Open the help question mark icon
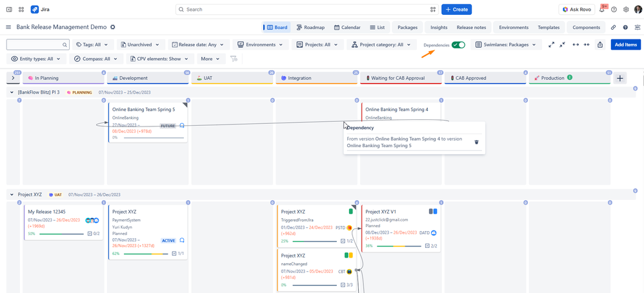Viewport: 644px width, 293px height. click(x=614, y=10)
